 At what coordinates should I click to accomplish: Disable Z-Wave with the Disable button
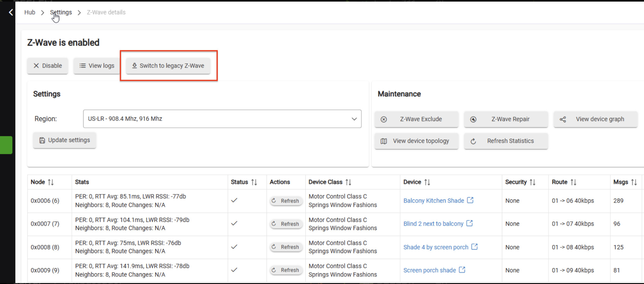(x=48, y=66)
